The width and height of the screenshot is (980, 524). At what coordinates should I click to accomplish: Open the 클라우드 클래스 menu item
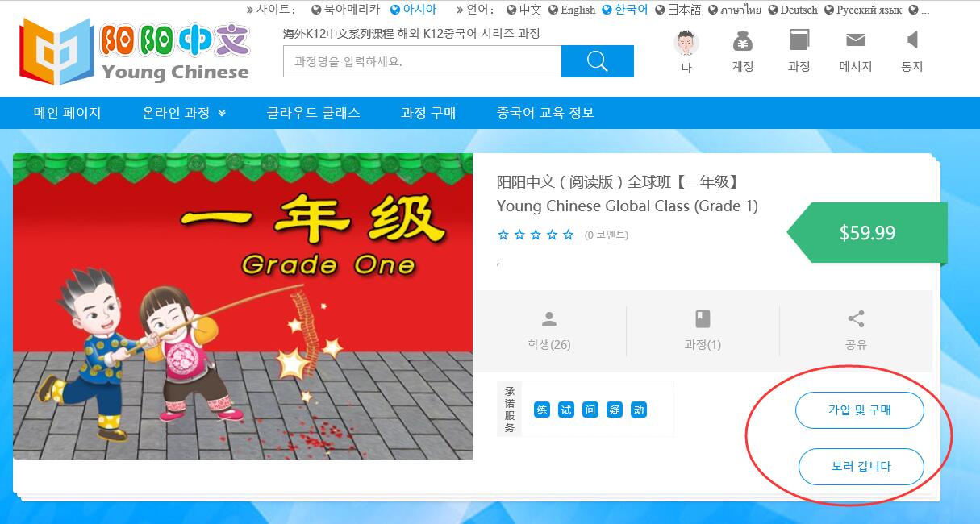(313, 113)
